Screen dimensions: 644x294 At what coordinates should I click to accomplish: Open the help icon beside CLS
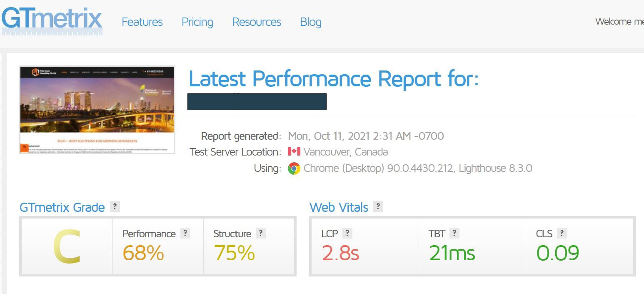tap(562, 233)
